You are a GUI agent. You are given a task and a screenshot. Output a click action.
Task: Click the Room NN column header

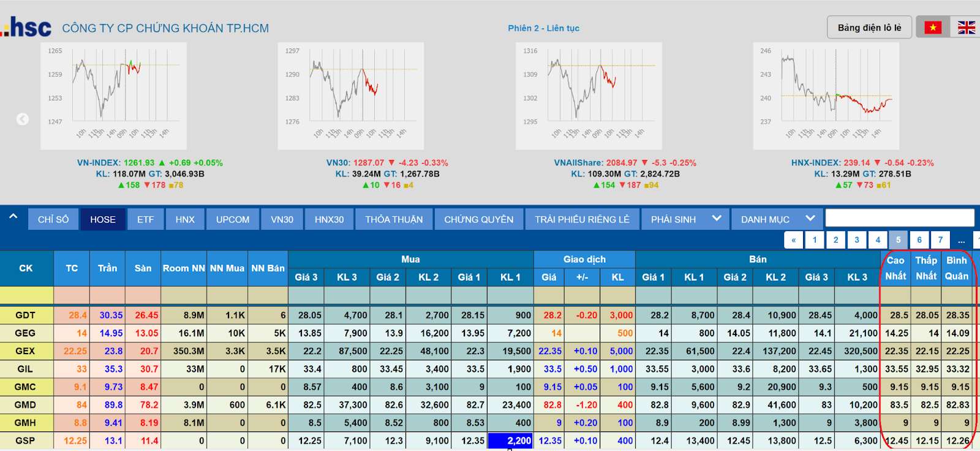click(x=184, y=268)
